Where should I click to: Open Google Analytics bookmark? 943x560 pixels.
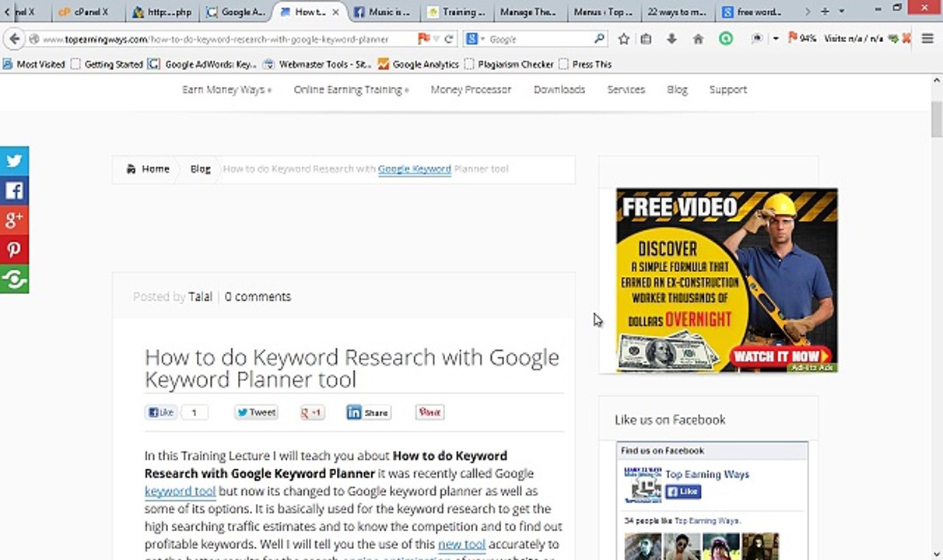[x=419, y=65]
